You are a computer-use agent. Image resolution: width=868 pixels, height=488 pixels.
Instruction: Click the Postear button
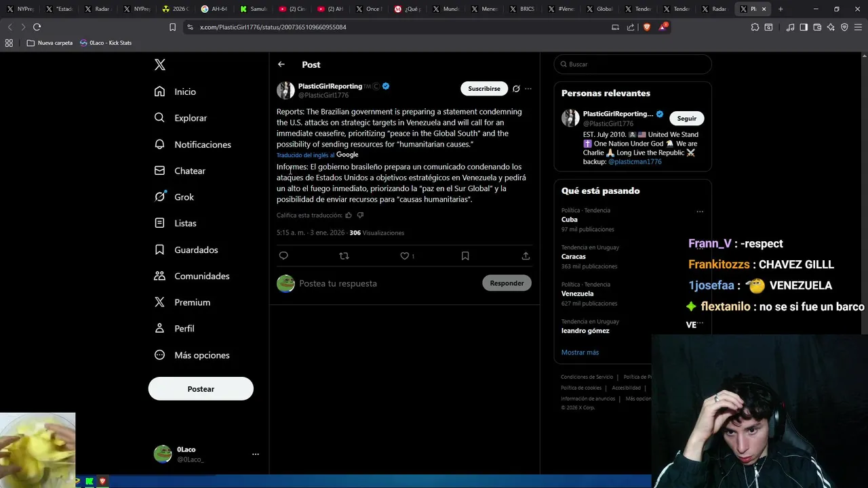[x=201, y=389]
